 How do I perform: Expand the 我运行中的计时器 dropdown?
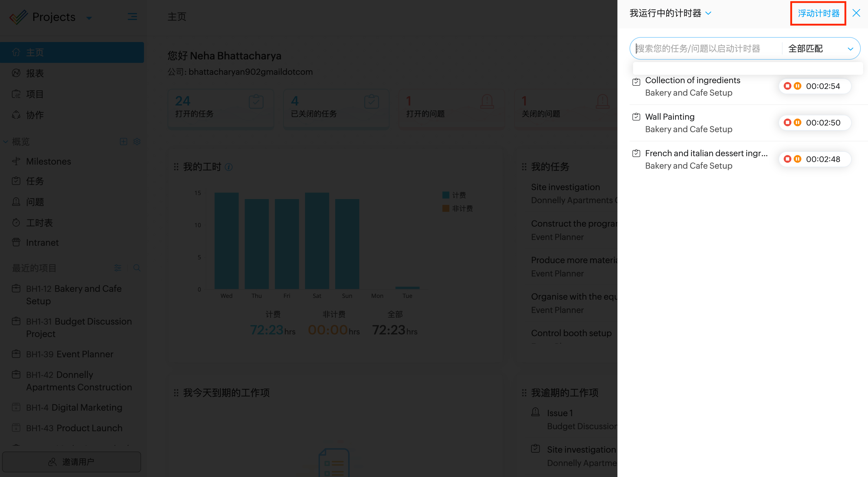click(708, 13)
